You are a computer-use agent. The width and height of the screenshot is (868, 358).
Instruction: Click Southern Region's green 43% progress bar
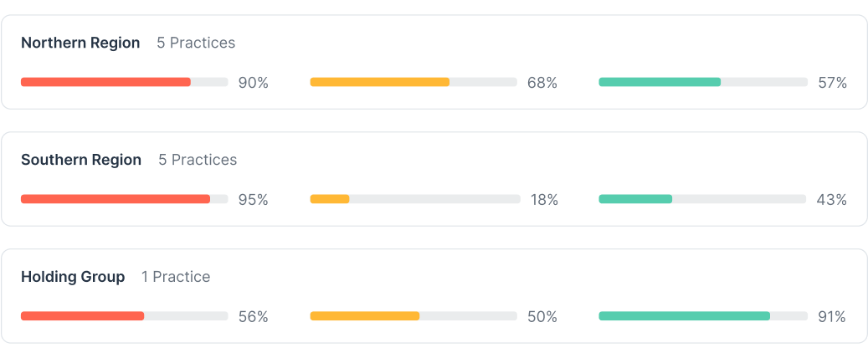pos(702,199)
